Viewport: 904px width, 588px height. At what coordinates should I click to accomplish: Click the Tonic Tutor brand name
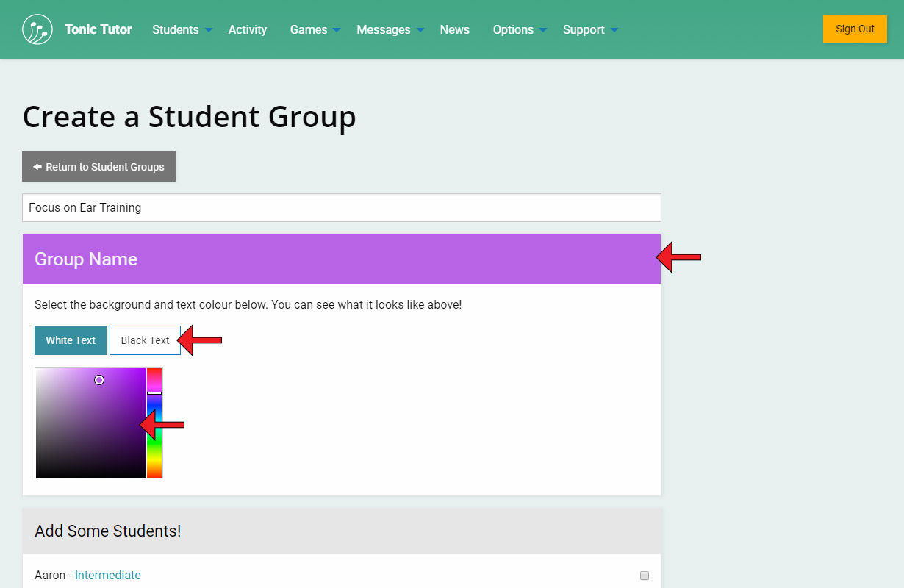tap(98, 29)
